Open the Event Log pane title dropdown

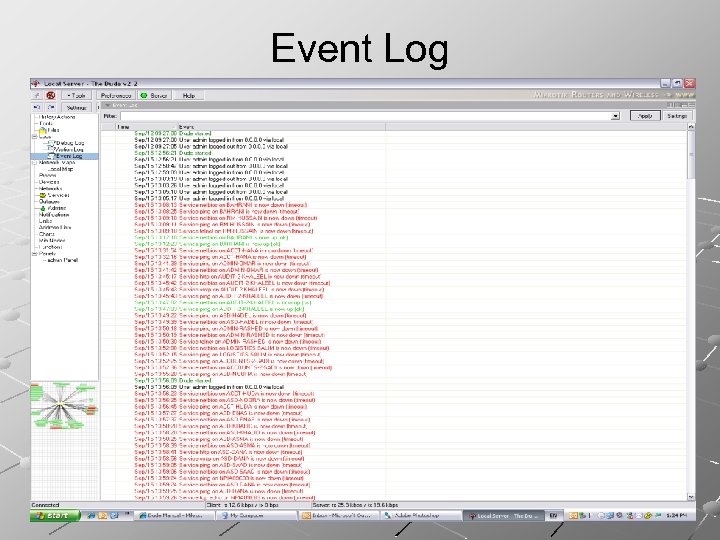tap(108, 105)
